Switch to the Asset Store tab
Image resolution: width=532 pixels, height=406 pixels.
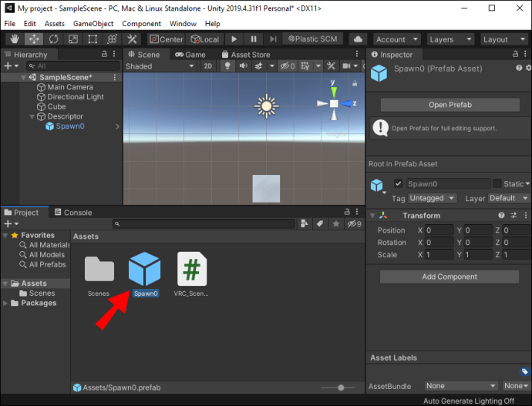(246, 55)
